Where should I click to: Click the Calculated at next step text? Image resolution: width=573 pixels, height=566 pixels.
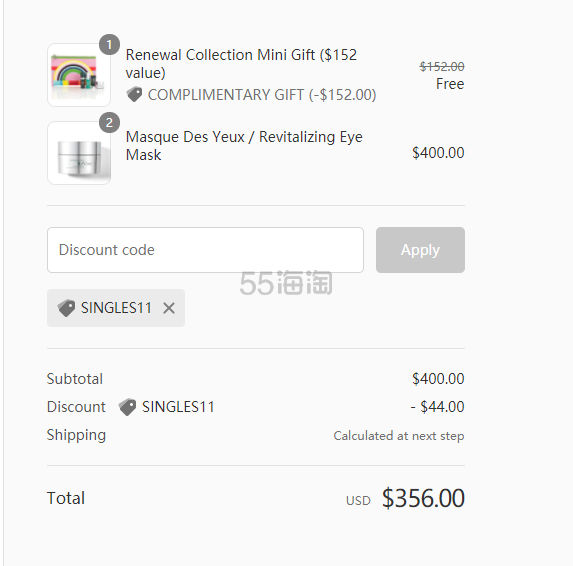click(399, 436)
